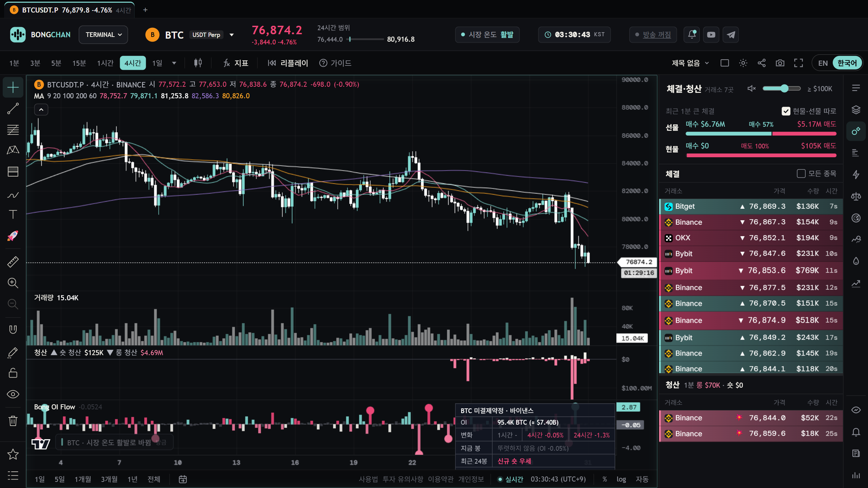The height and width of the screenshot is (488, 868).
Task: Share the chart via share icon
Action: 762,63
